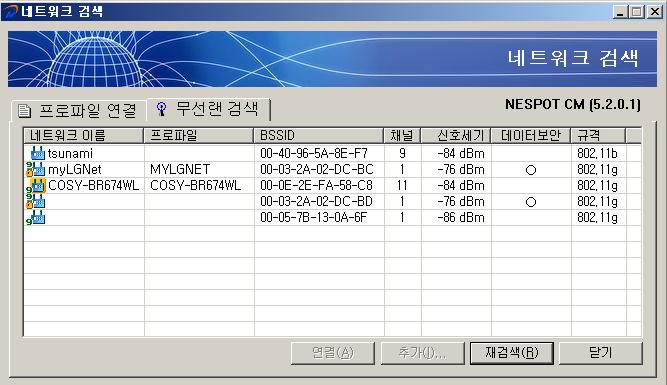This screenshot has height=385, width=667.
Task: Click 802.11g in the myLGNet row
Action: point(597,169)
